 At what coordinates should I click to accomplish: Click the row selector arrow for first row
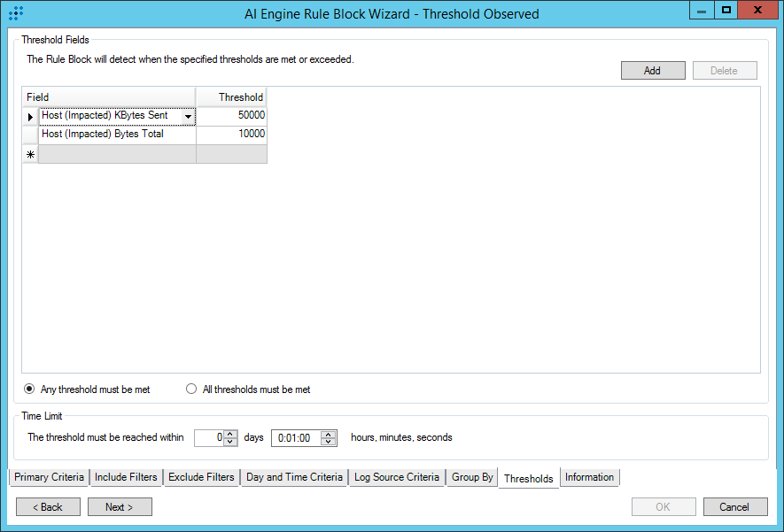(x=30, y=117)
